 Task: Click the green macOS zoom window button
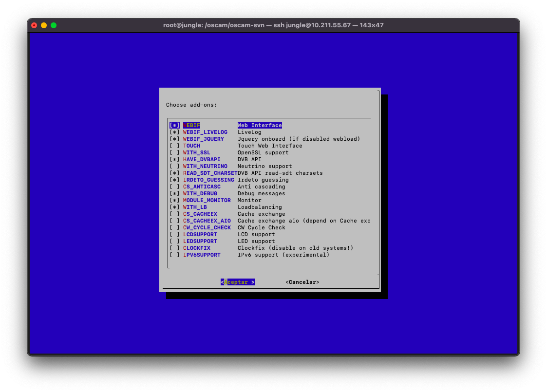54,25
